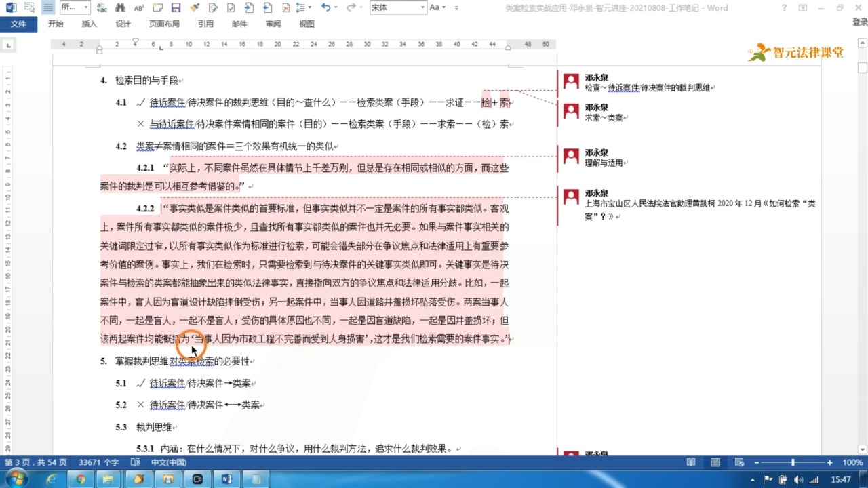The width and height of the screenshot is (868, 488).
Task: Switch to the 插入 ribbon tab
Action: [90, 24]
